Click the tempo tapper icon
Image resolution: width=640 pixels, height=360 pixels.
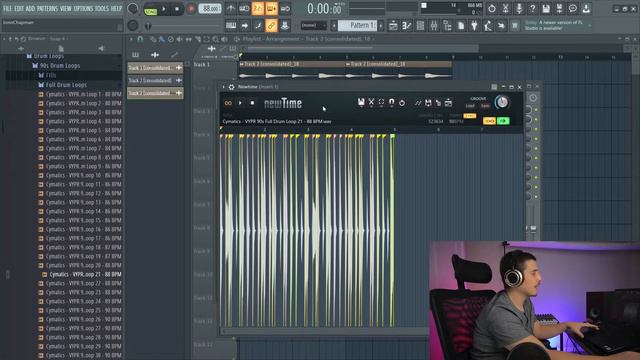point(488,26)
